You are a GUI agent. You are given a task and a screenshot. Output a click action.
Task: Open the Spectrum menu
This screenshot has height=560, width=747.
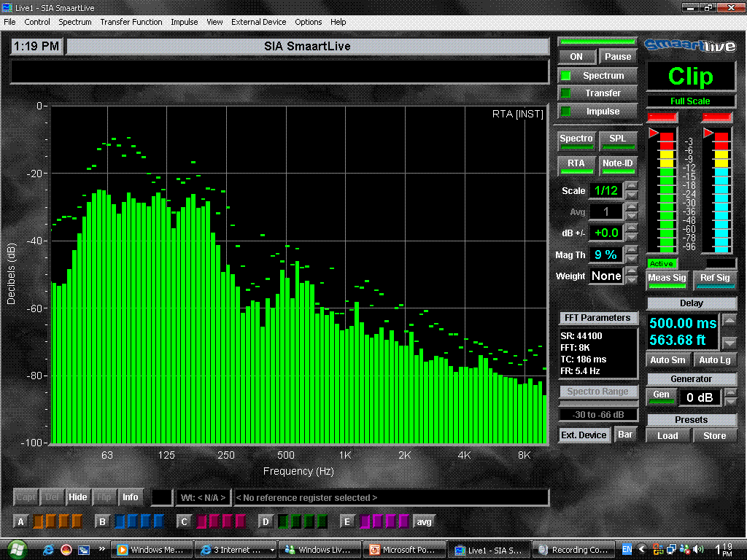(x=75, y=22)
